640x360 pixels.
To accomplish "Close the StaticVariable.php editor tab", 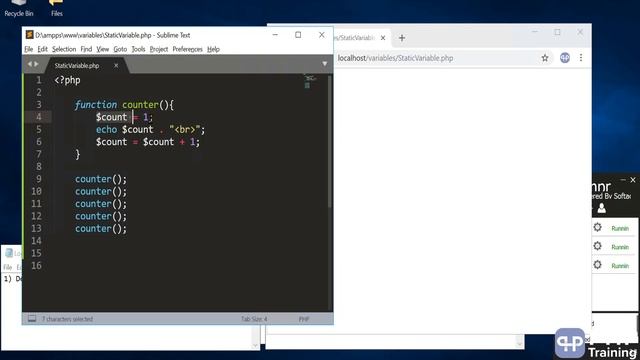I will [x=116, y=65].
